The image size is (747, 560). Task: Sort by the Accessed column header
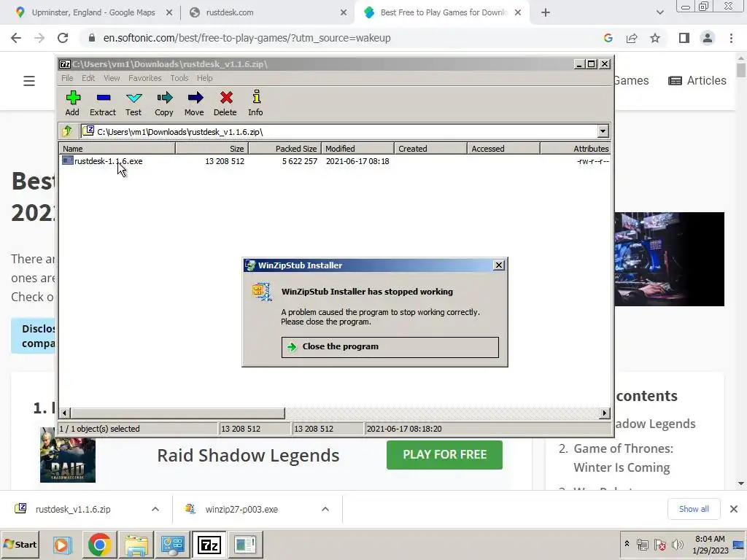(503, 149)
